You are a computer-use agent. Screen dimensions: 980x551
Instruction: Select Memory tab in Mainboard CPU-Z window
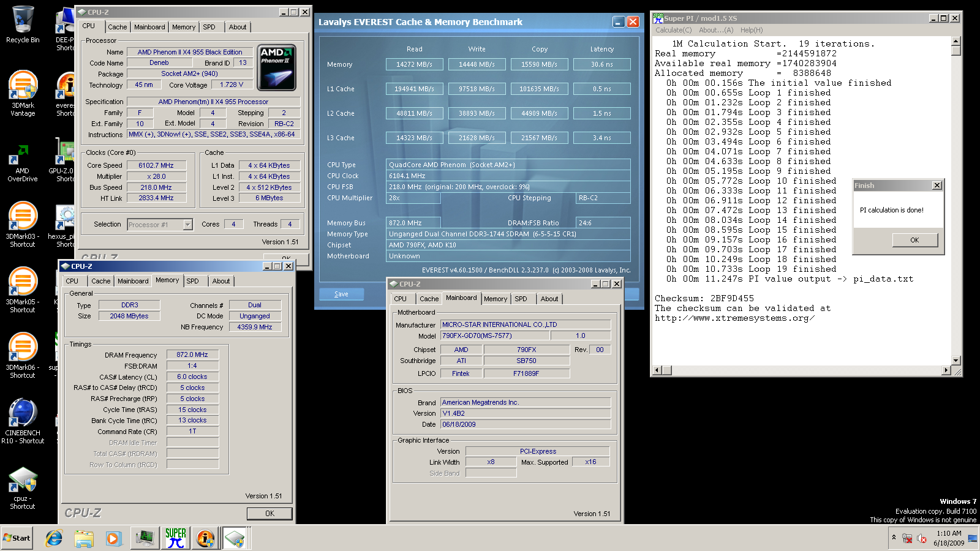[496, 299]
